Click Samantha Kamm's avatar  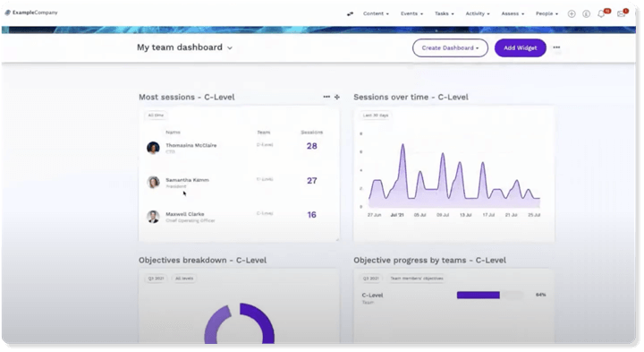(153, 182)
